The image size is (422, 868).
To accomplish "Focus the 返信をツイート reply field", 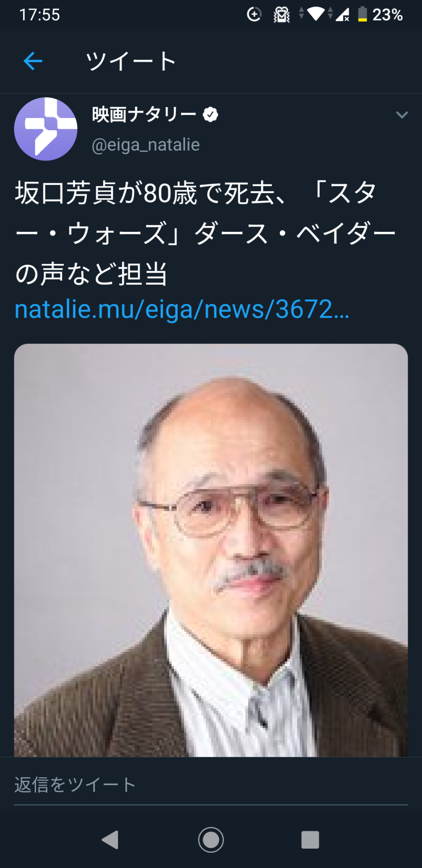I will (x=211, y=785).
